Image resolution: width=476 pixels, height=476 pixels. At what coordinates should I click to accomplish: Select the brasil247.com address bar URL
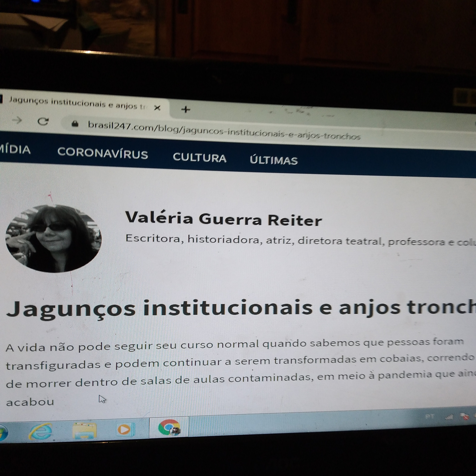(x=224, y=131)
